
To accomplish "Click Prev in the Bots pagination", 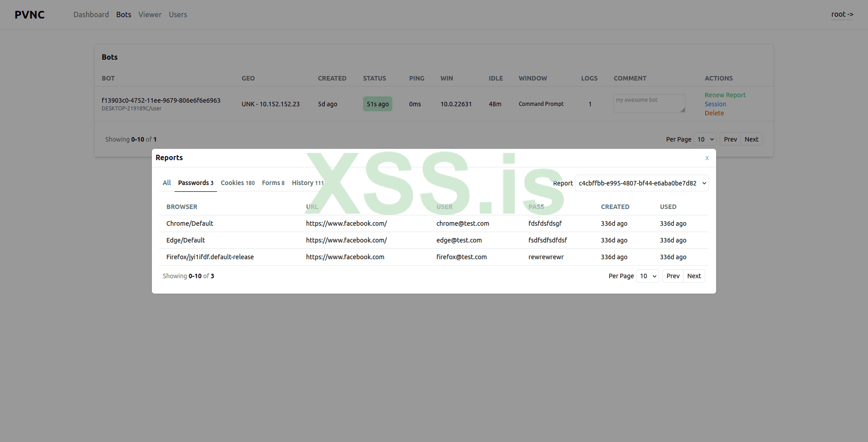I will coord(731,139).
